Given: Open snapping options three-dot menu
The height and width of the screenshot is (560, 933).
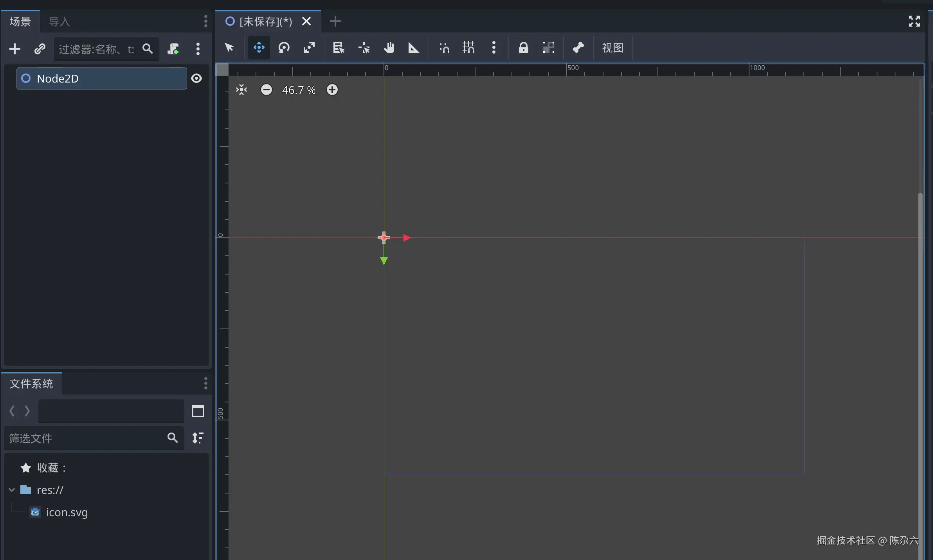Looking at the screenshot, I should 494,48.
